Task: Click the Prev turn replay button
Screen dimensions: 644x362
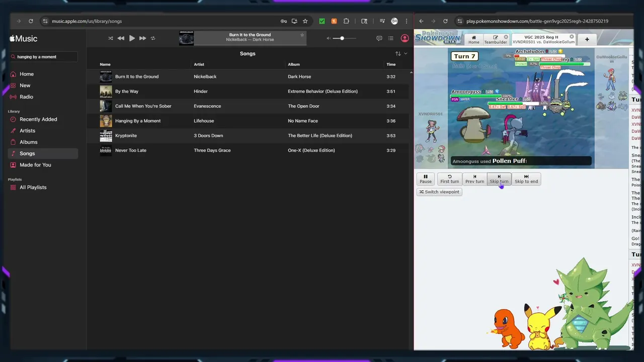Action: (474, 179)
